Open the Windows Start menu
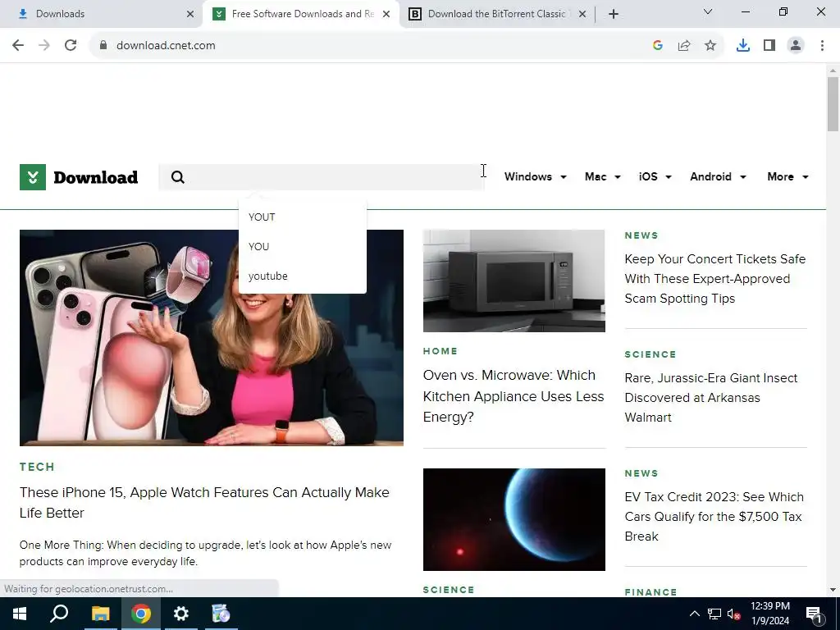This screenshot has width=840, height=630. click(20, 614)
